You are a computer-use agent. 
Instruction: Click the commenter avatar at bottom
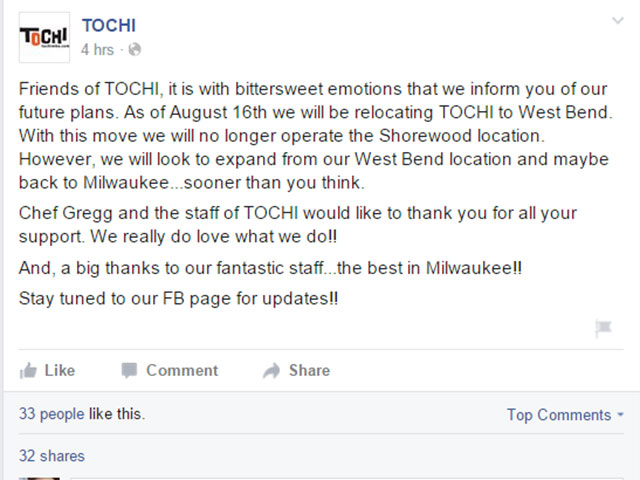coord(39,478)
